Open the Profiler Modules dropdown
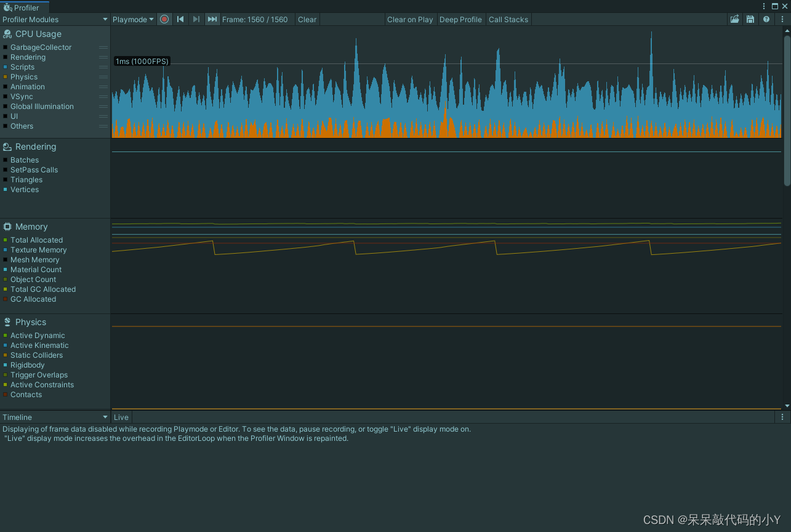Image resolution: width=791 pixels, height=532 pixels. pos(55,19)
